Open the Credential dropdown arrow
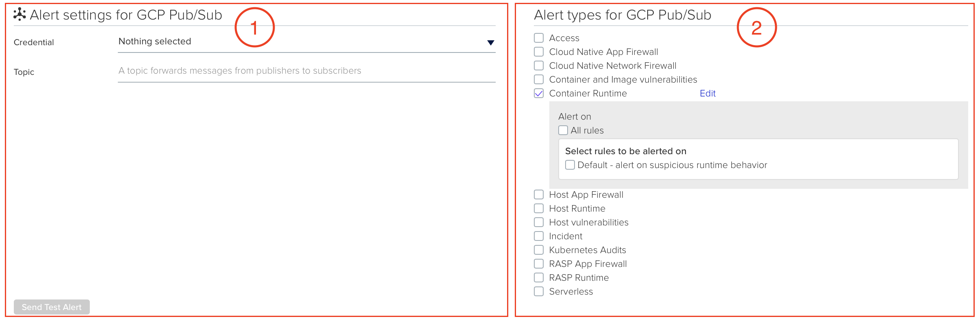Image resolution: width=980 pixels, height=319 pixels. click(490, 43)
